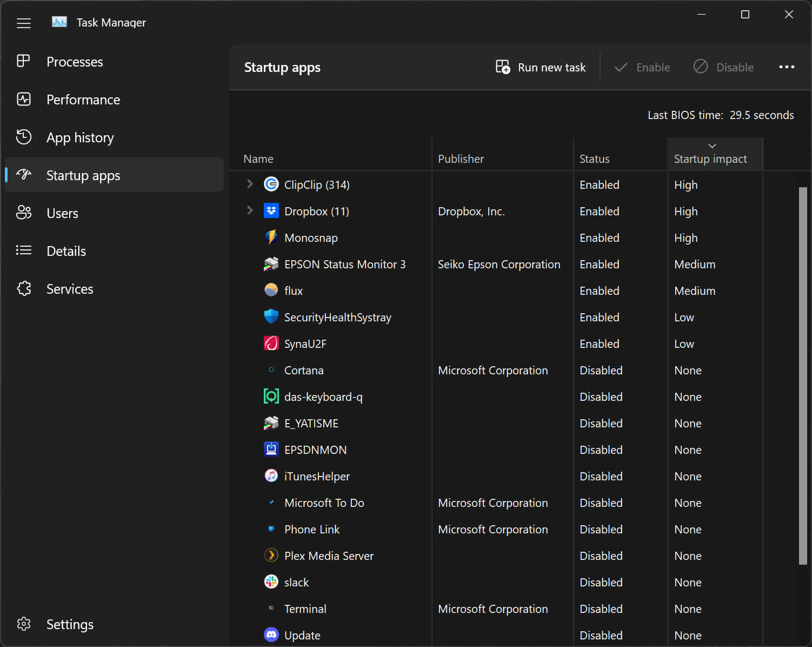Select the Microsoft To Do row

[496, 503]
